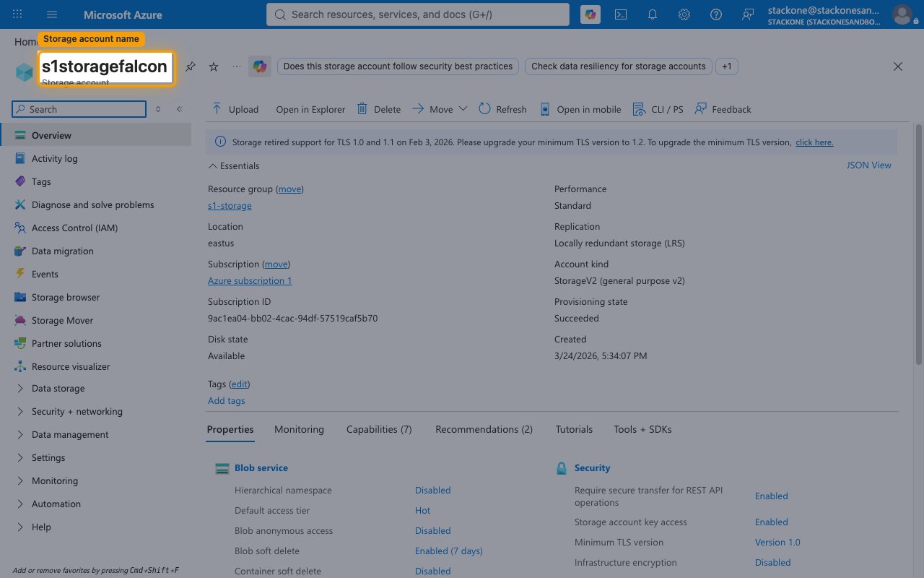
Task: Click Open in mobile
Action: click(x=580, y=109)
